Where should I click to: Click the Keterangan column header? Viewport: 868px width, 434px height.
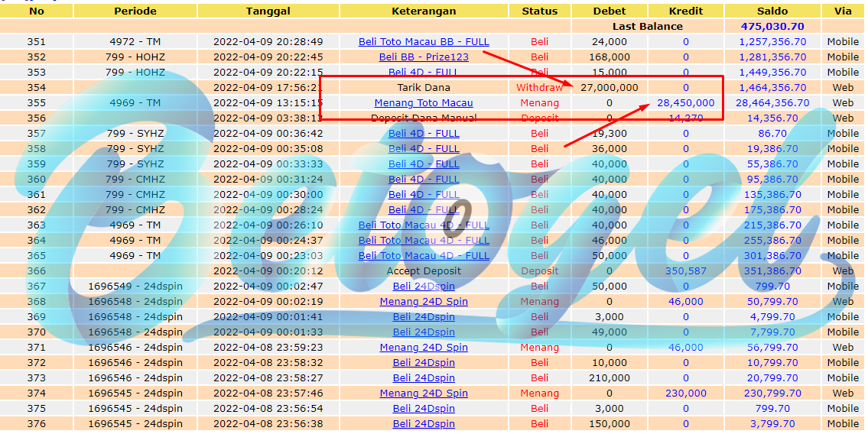(424, 11)
